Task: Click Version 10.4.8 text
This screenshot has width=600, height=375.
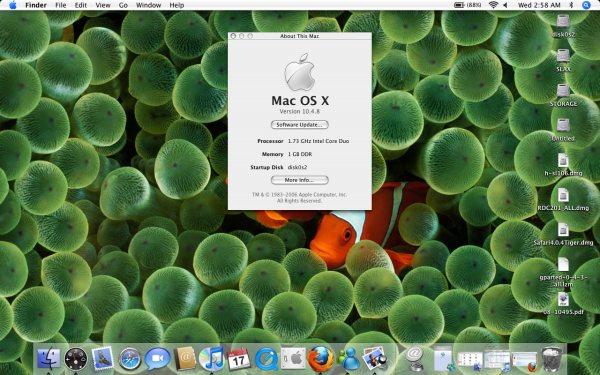Action: click(300, 111)
